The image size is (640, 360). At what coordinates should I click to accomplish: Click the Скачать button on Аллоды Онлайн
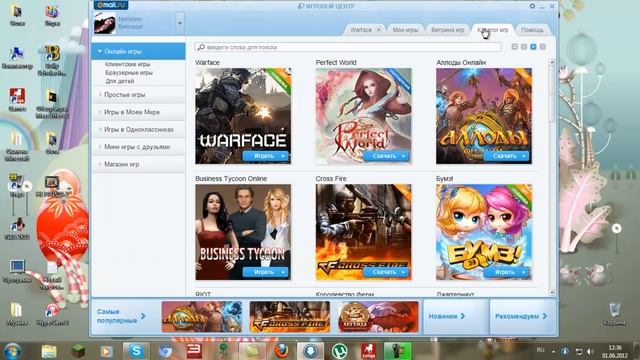click(x=506, y=156)
